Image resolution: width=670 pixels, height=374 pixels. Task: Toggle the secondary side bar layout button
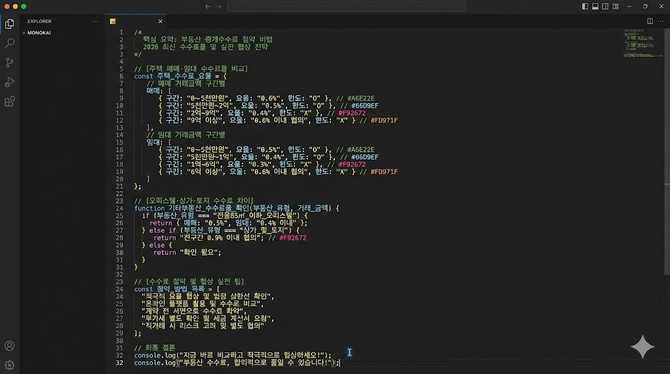pyautogui.click(x=605, y=6)
